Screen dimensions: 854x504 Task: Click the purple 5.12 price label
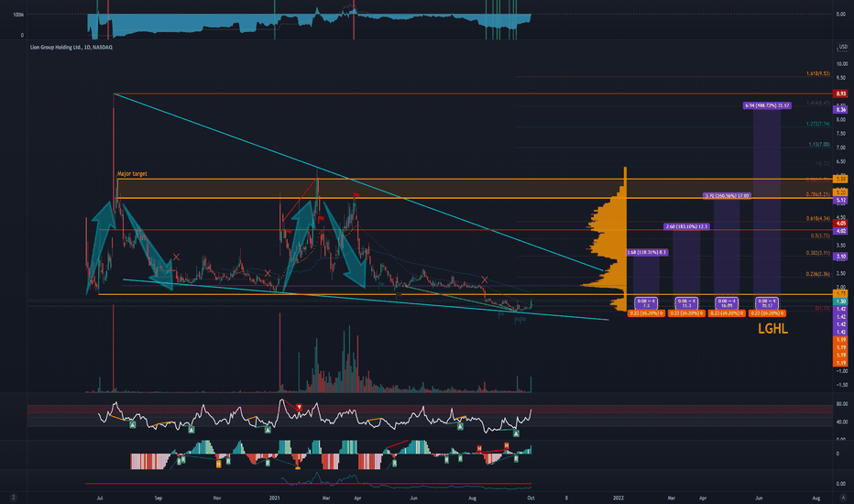tap(841, 201)
